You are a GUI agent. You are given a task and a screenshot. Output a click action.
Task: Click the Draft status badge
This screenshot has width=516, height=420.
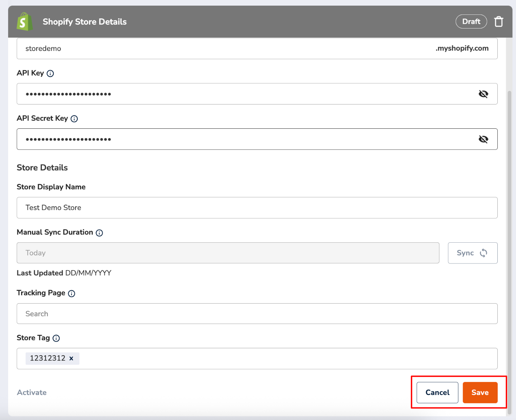471,21
